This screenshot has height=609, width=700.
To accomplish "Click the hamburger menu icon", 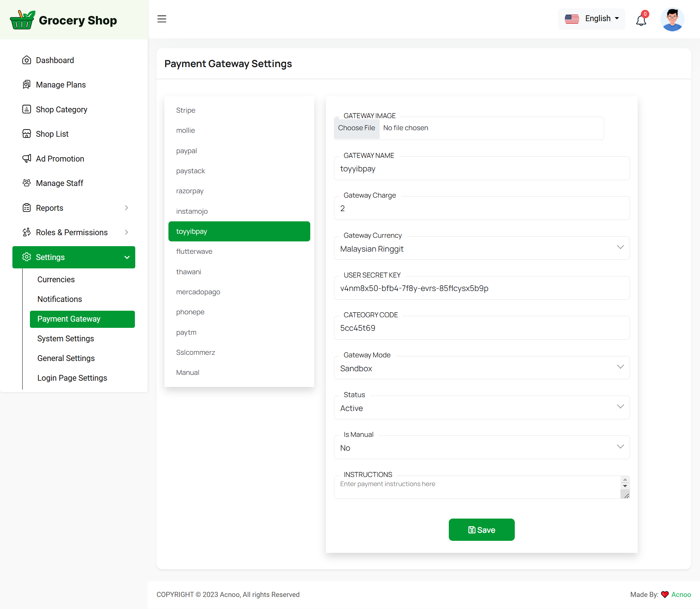I will [x=162, y=19].
